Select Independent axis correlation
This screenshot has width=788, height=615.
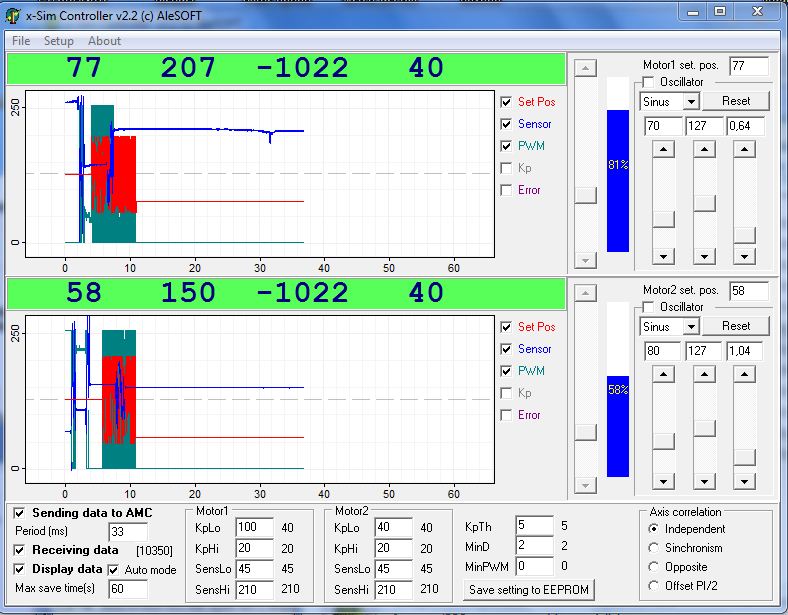pyautogui.click(x=653, y=529)
